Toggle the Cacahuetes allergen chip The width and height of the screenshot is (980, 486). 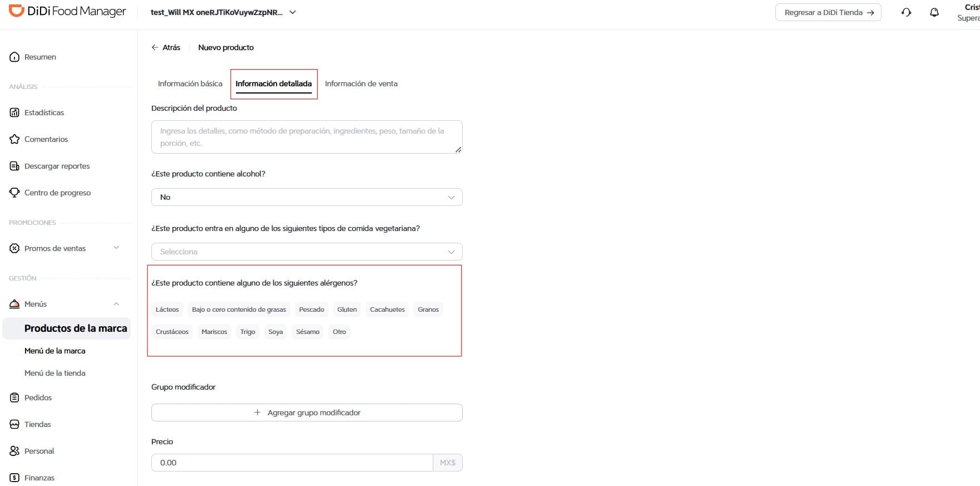(387, 310)
